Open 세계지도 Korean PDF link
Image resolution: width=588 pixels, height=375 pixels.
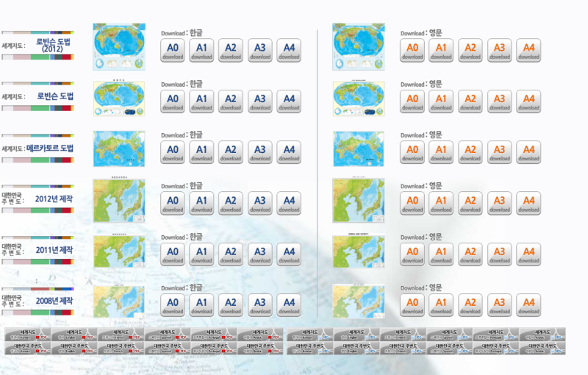[28, 335]
